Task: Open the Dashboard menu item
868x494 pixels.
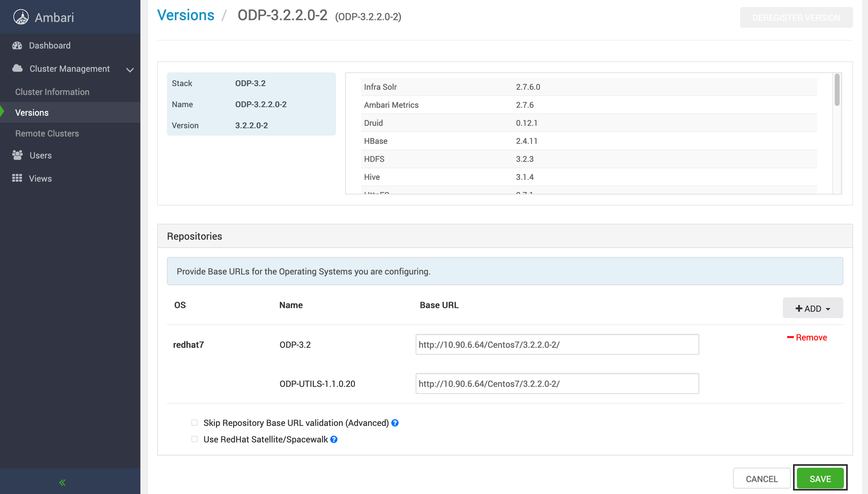Action: (50, 46)
